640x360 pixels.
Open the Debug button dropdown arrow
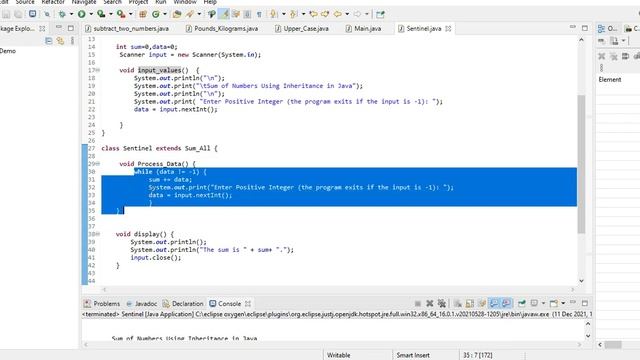coord(71,14)
